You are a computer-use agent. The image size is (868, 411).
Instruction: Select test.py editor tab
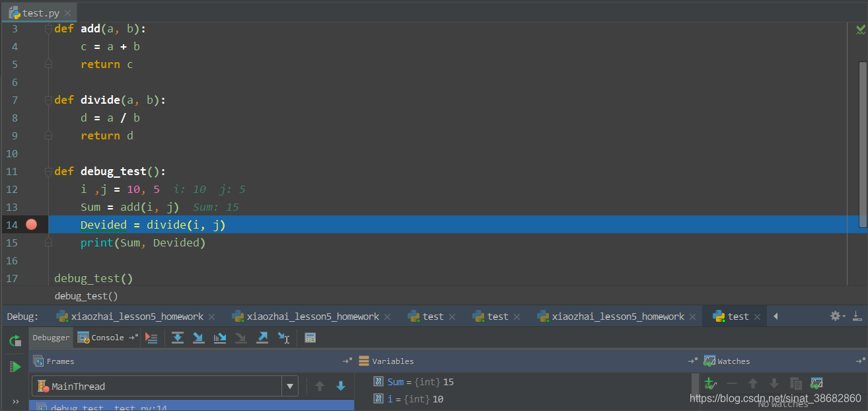pos(39,13)
